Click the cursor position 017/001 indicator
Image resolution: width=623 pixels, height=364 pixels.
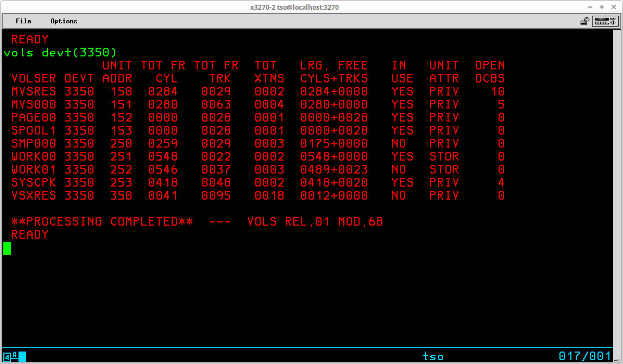[585, 356]
